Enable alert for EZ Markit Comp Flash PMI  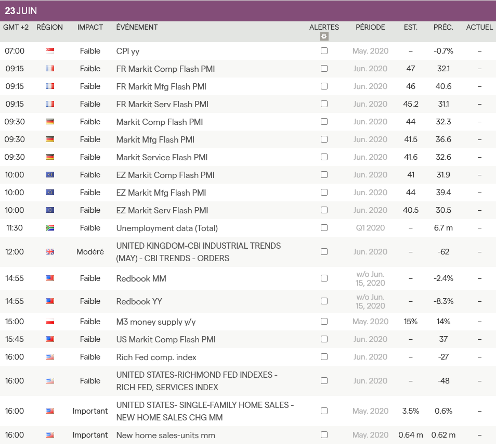324,175
